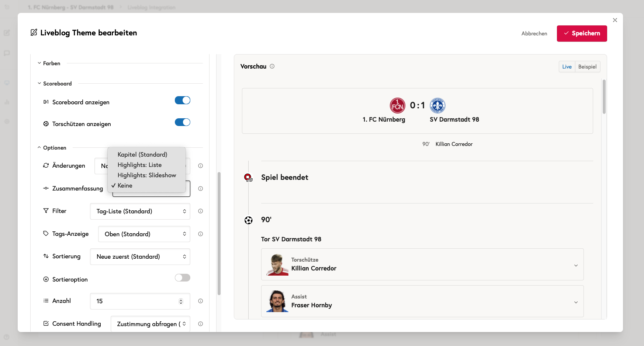Click the info icon beside Consent Handling
644x346 pixels.
(201, 324)
